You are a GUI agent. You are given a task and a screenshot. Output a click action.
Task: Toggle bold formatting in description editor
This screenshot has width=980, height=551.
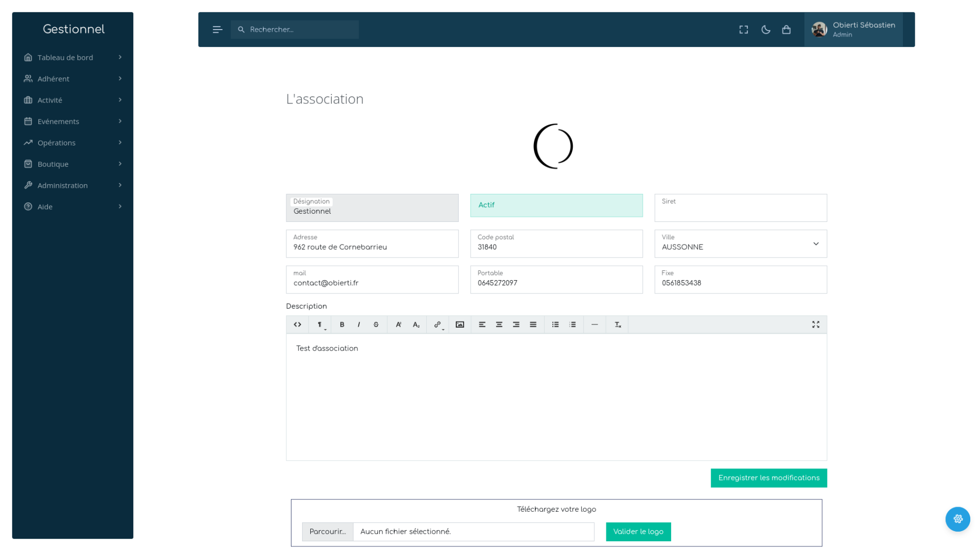point(342,324)
